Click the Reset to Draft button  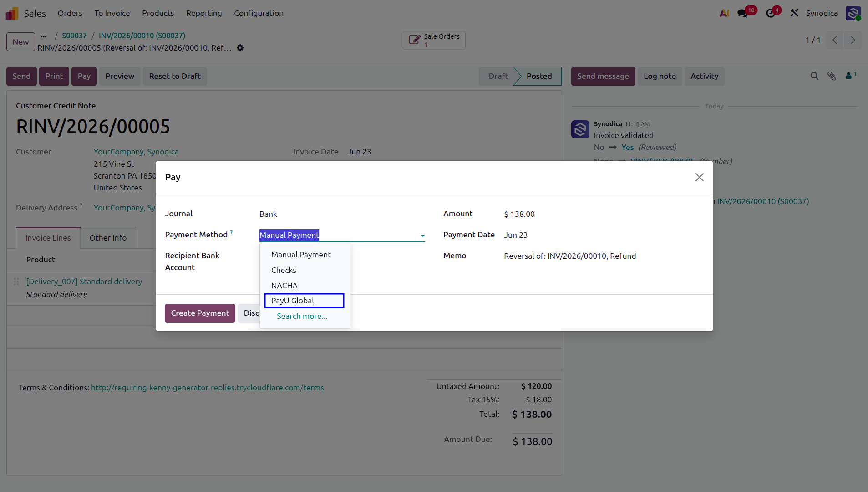click(175, 76)
